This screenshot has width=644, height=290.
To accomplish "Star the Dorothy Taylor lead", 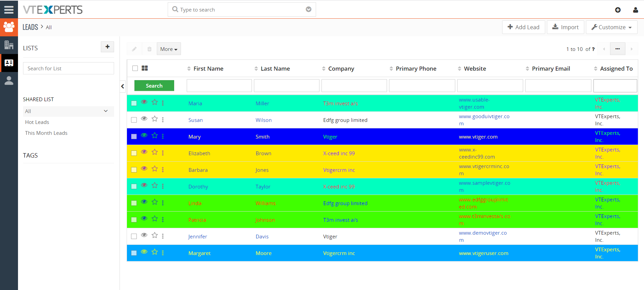I will [154, 185].
